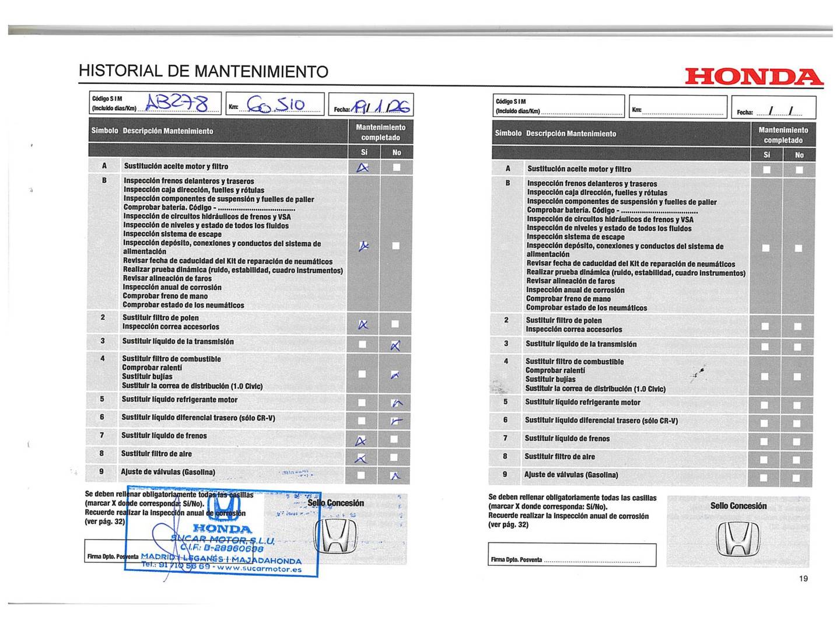The width and height of the screenshot is (840, 630).
Task: Click the page number 19
Action: [803, 579]
